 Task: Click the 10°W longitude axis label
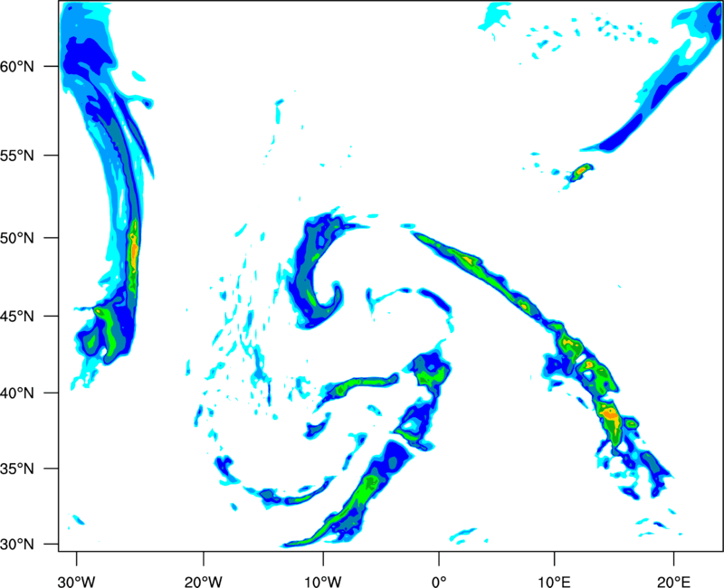(x=323, y=582)
